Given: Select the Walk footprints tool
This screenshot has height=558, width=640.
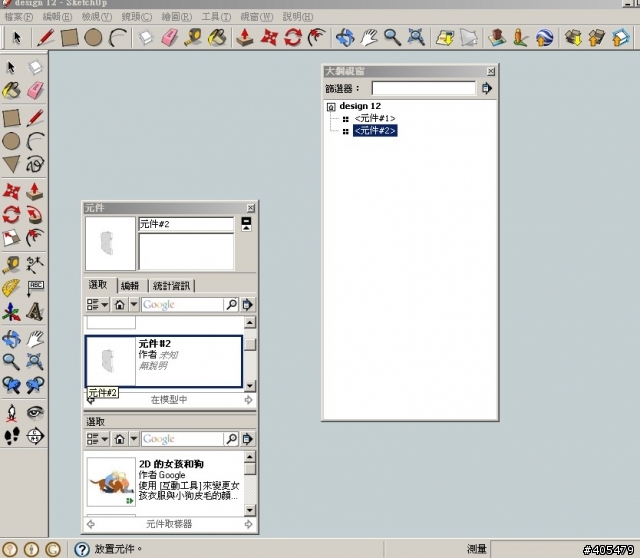Looking at the screenshot, I should (11, 436).
